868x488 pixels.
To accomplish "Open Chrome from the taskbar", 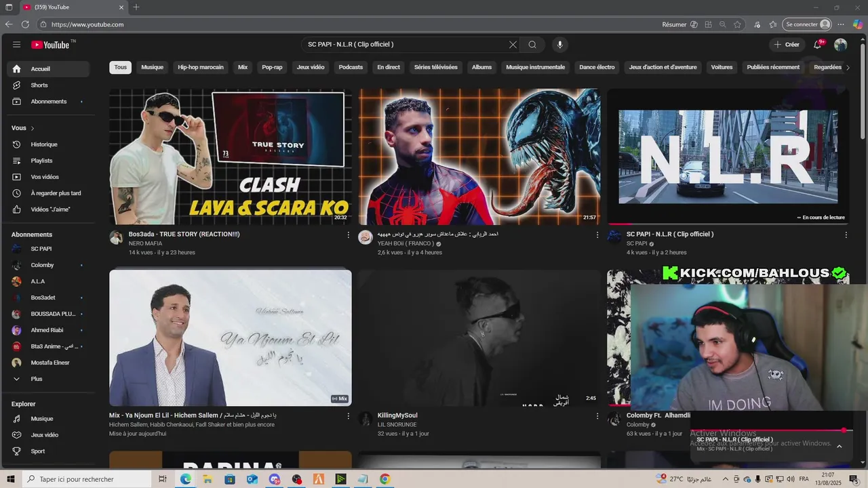I will pyautogui.click(x=385, y=479).
